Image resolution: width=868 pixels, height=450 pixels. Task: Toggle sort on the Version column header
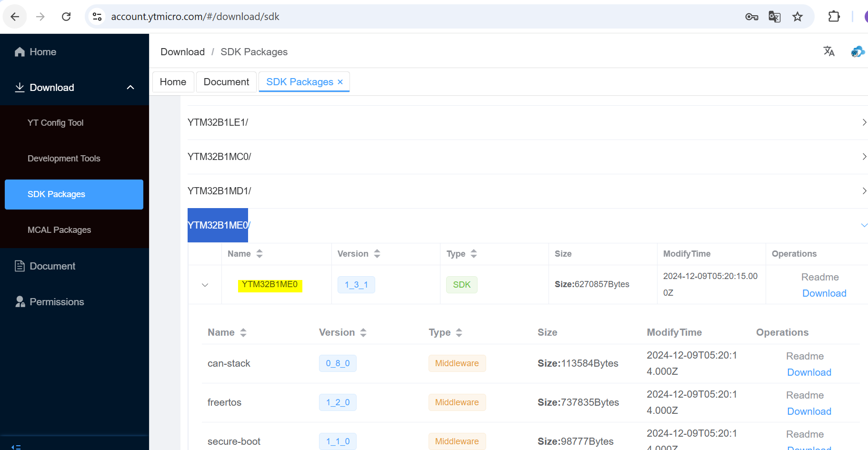377,254
